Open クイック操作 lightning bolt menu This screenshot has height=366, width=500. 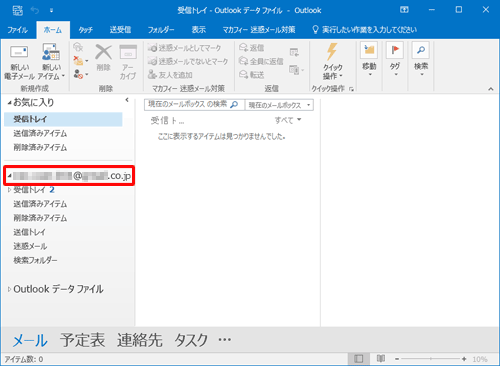pyautogui.click(x=332, y=62)
